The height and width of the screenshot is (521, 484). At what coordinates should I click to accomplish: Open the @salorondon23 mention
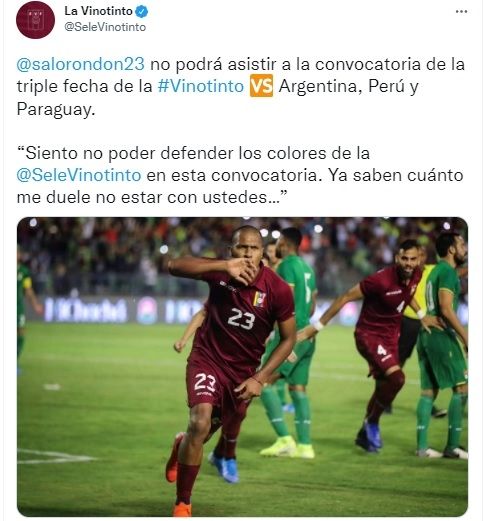(81, 64)
